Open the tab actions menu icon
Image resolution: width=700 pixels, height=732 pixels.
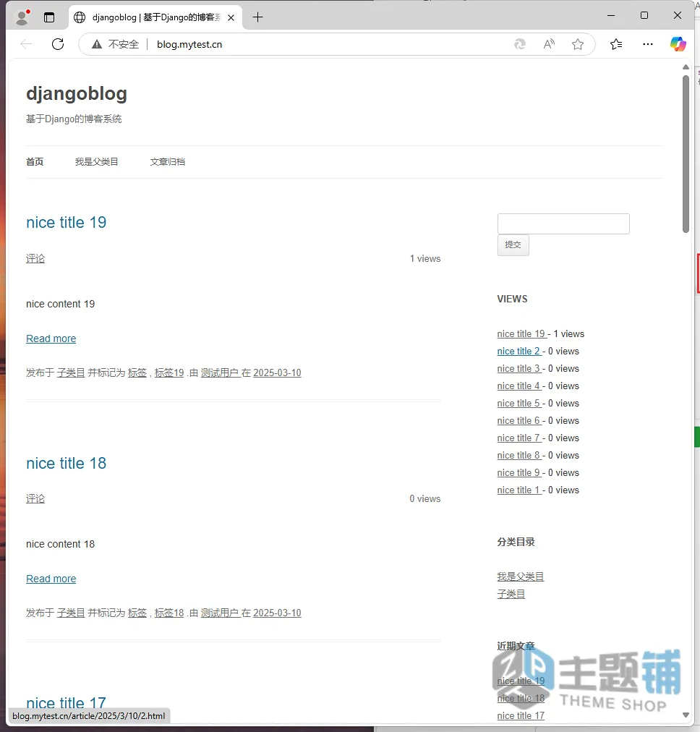[x=49, y=17]
